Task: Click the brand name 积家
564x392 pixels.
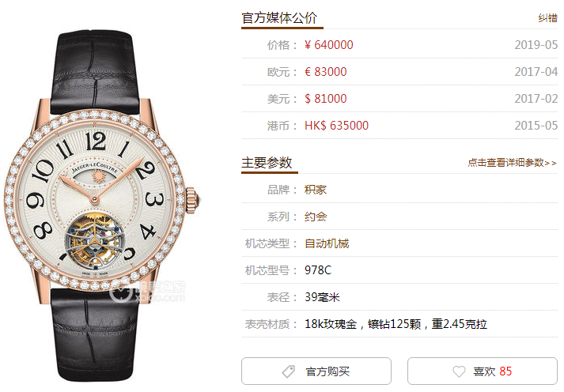Action: [x=316, y=190]
